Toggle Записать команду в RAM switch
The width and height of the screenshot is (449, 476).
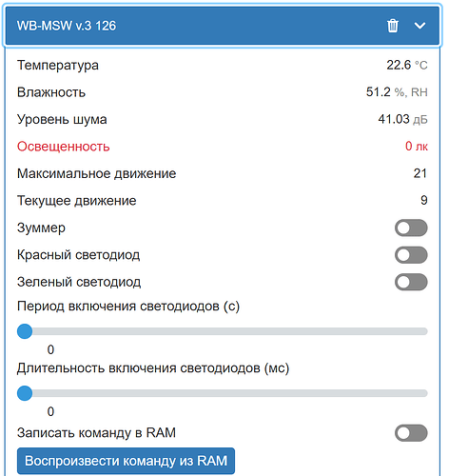tap(411, 433)
